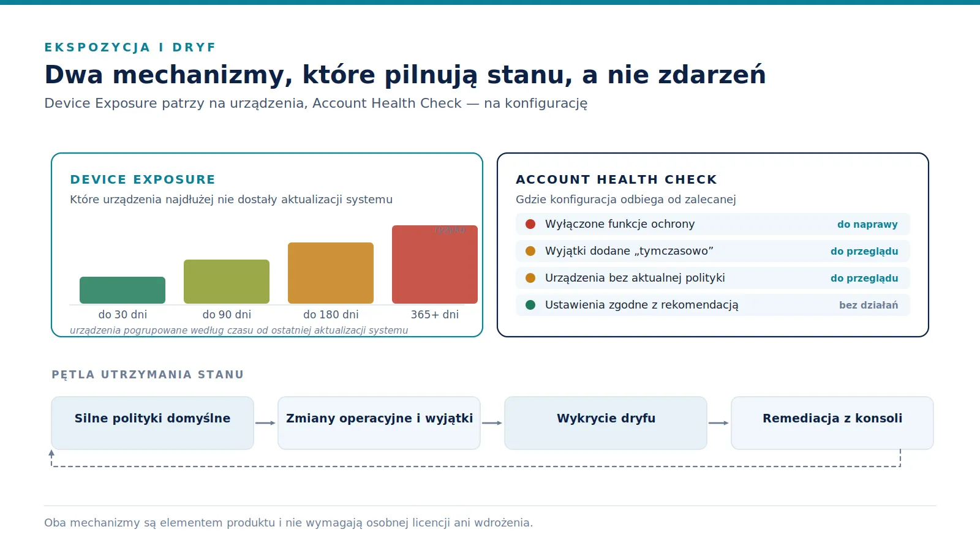This screenshot has width=980, height=551.
Task: Click the footer note "Oba mechanizmy są elementem produktu"
Action: [x=288, y=523]
